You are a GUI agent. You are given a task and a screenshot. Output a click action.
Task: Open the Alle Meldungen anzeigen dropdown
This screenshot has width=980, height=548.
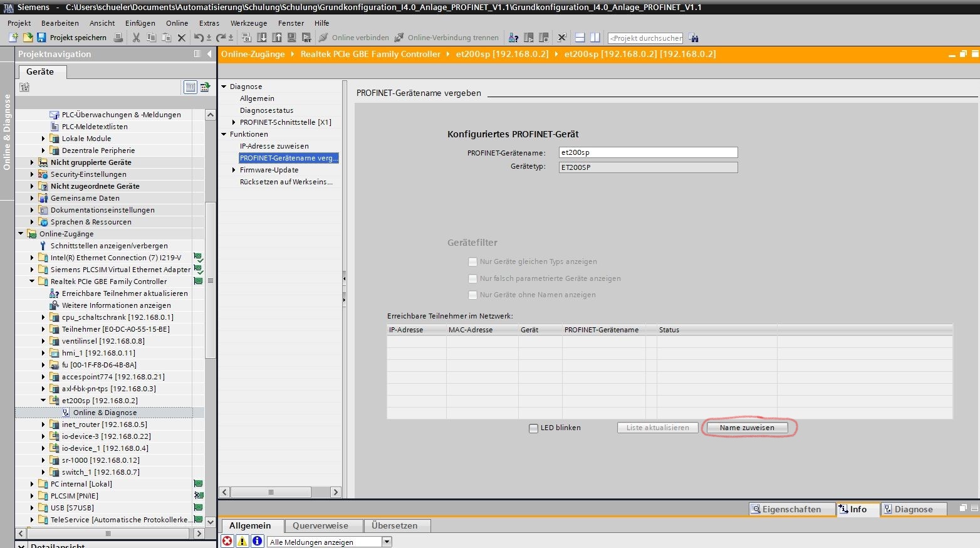click(387, 542)
